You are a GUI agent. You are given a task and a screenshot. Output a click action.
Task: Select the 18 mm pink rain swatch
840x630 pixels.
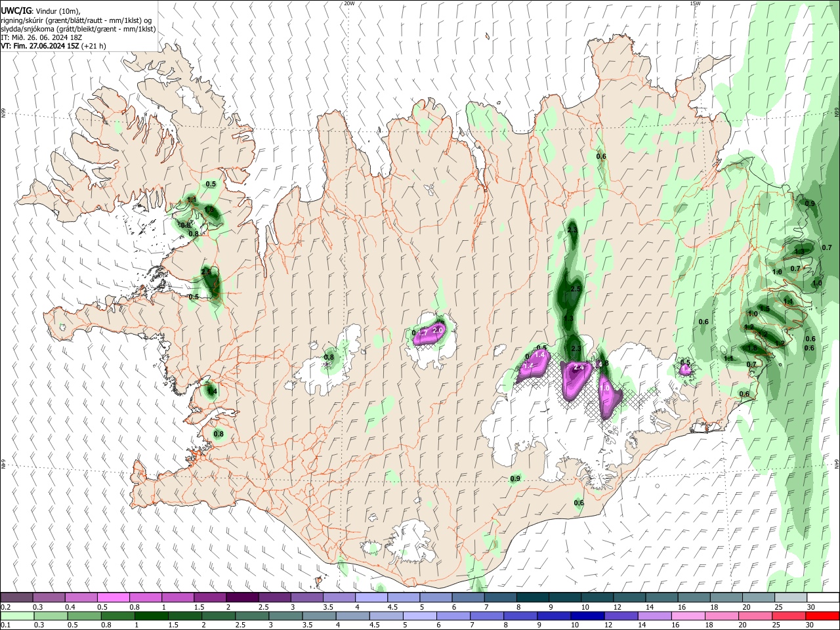point(722,616)
